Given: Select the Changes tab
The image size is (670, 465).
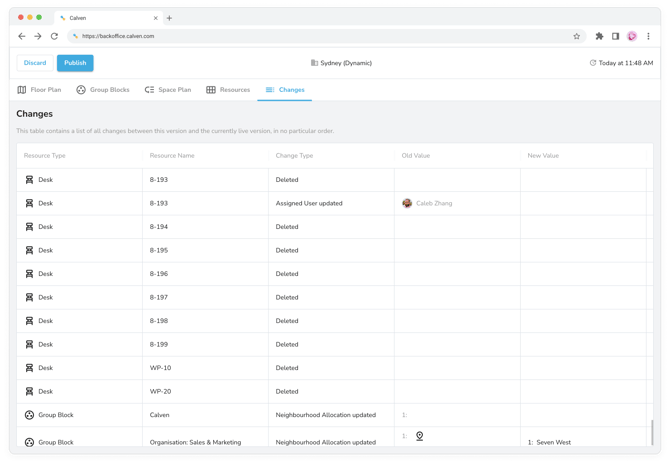Looking at the screenshot, I should pyautogui.click(x=285, y=90).
